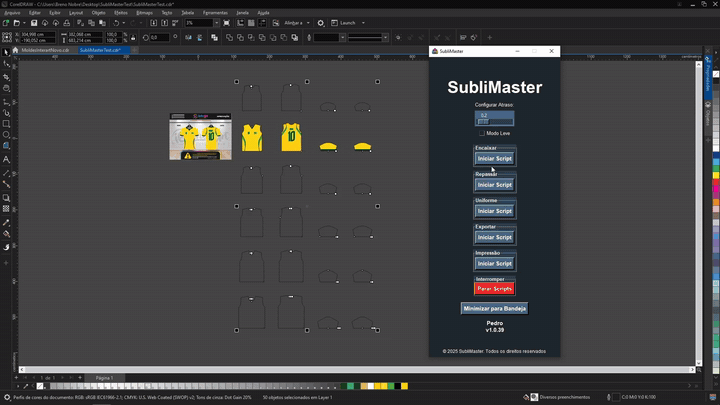Open the Layout menu

[x=76, y=13]
